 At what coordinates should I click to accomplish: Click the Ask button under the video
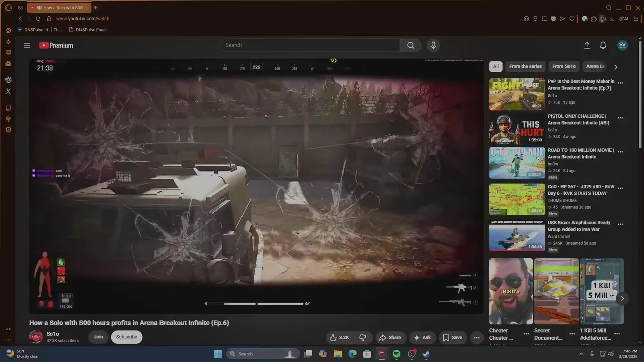click(422, 338)
